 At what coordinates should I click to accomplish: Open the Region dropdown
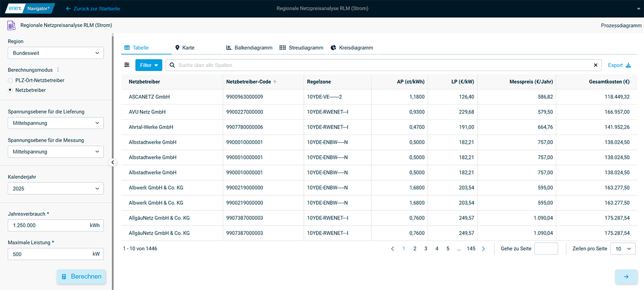coord(56,53)
